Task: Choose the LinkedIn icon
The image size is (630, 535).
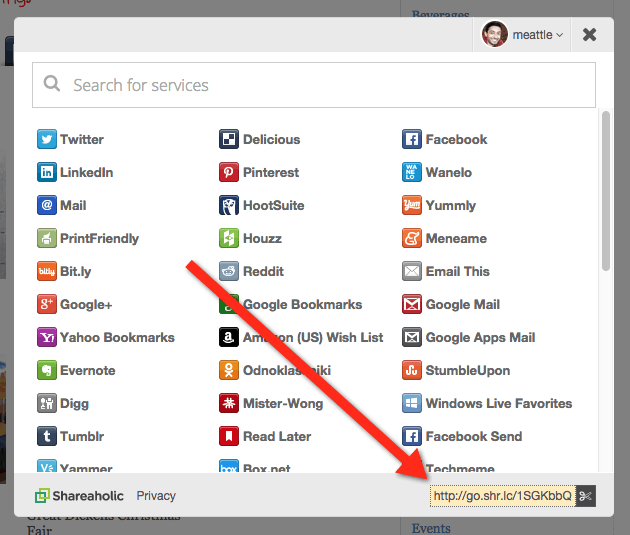Action: pyautogui.click(x=47, y=172)
